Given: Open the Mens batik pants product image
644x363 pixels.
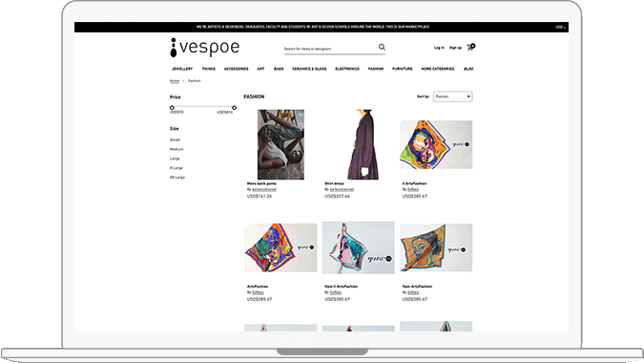Looking at the screenshot, I should (280, 144).
